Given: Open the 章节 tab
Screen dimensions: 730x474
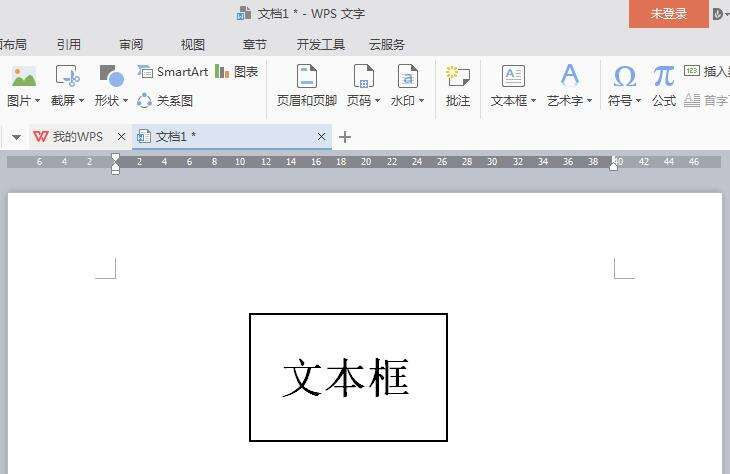Looking at the screenshot, I should click(x=255, y=45).
